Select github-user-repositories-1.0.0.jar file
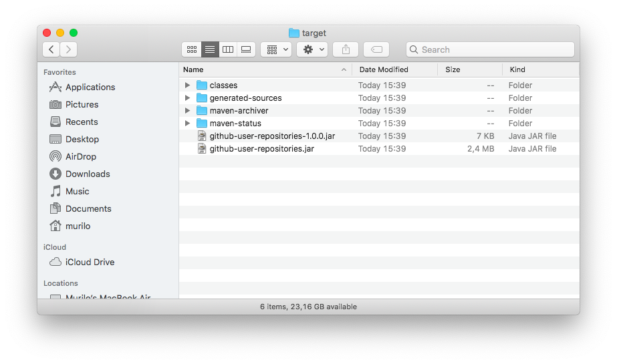This screenshot has height=364, width=617. [272, 136]
